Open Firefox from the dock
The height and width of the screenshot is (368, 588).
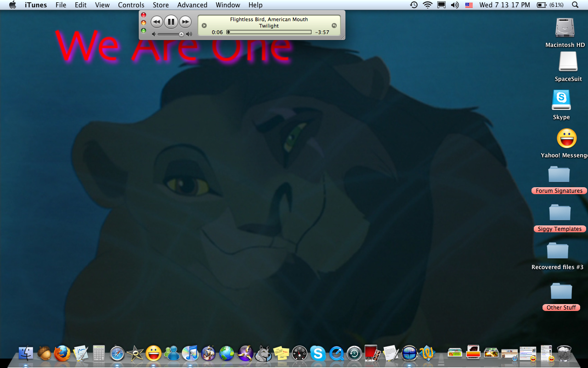tap(62, 353)
